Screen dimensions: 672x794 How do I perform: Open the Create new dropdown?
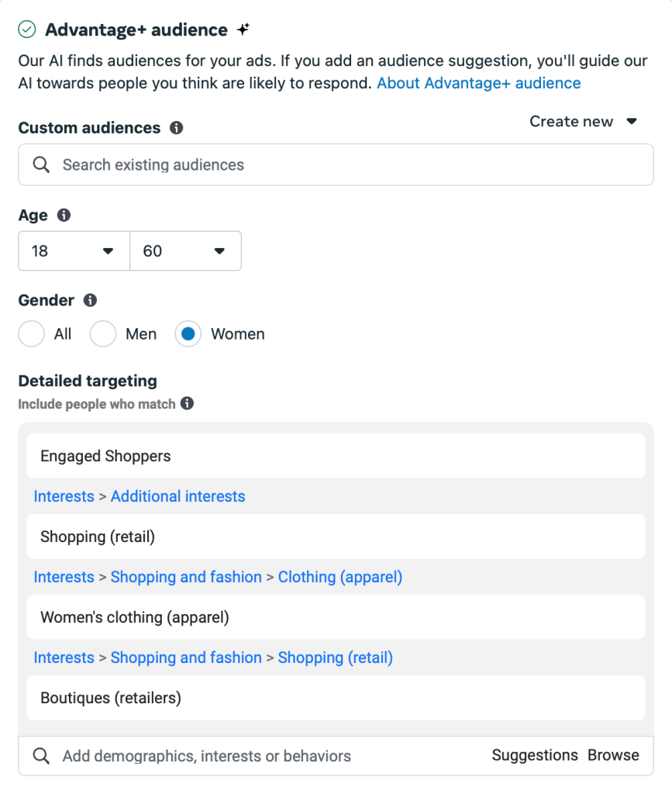tap(583, 122)
